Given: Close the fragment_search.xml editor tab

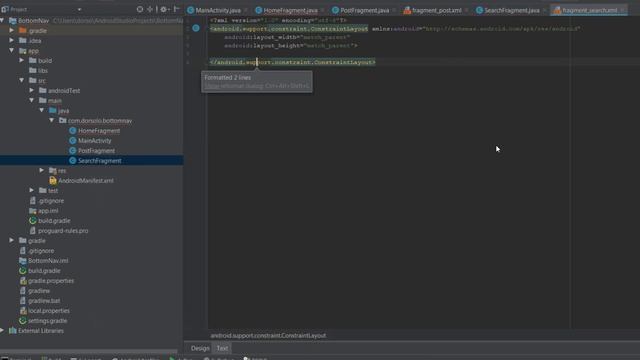Looking at the screenshot, I should click(622, 10).
